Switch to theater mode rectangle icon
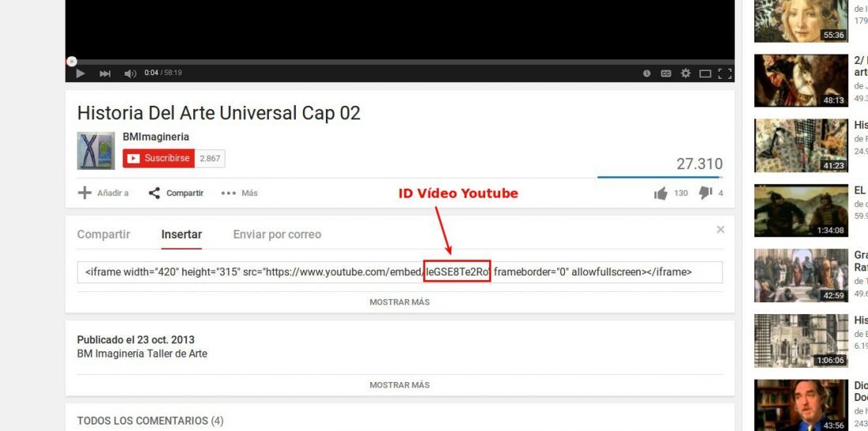Screen dimensions: 868x431 705,73
